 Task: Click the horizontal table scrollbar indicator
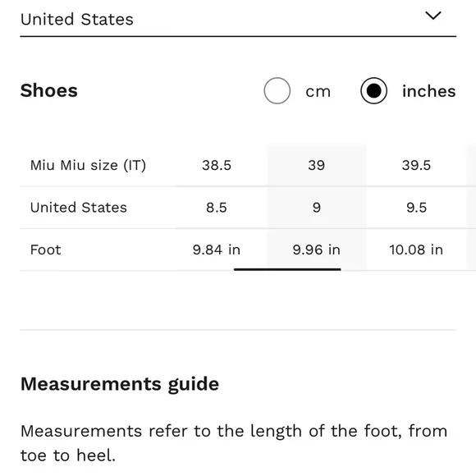(287, 269)
